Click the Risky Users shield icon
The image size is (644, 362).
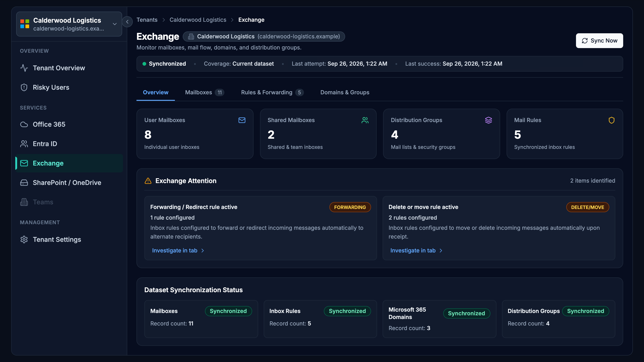(24, 87)
